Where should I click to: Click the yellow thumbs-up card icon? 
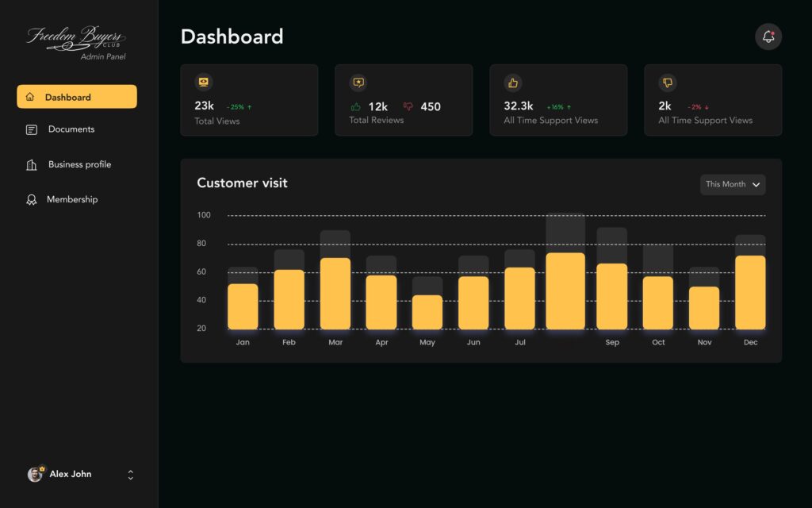coord(513,82)
